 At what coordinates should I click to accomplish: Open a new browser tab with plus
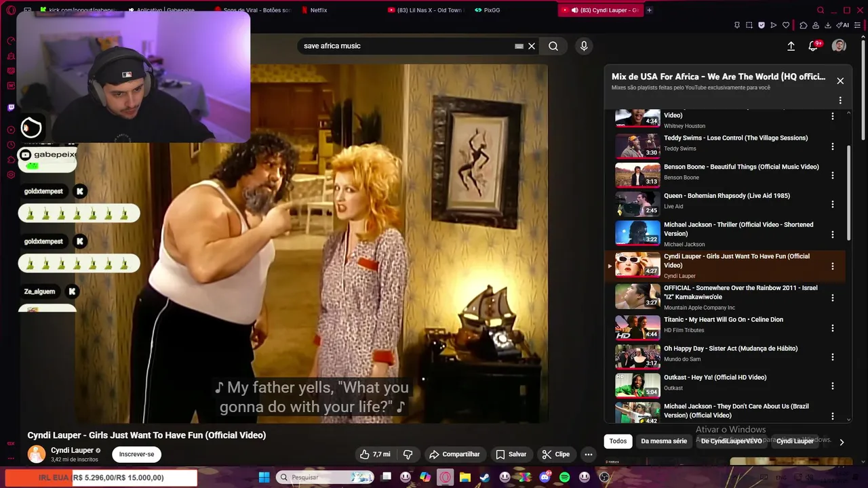click(649, 10)
